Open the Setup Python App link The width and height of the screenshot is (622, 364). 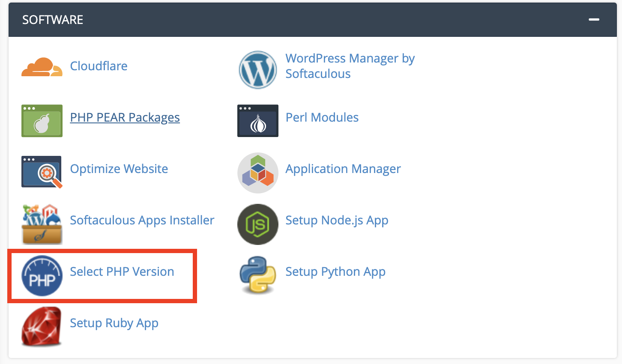pos(335,272)
